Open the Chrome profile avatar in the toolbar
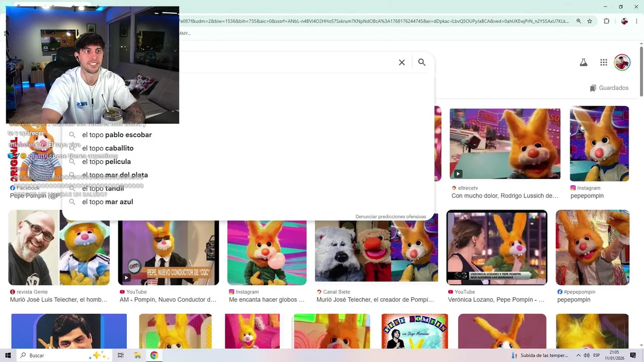644x362 pixels. click(624, 21)
